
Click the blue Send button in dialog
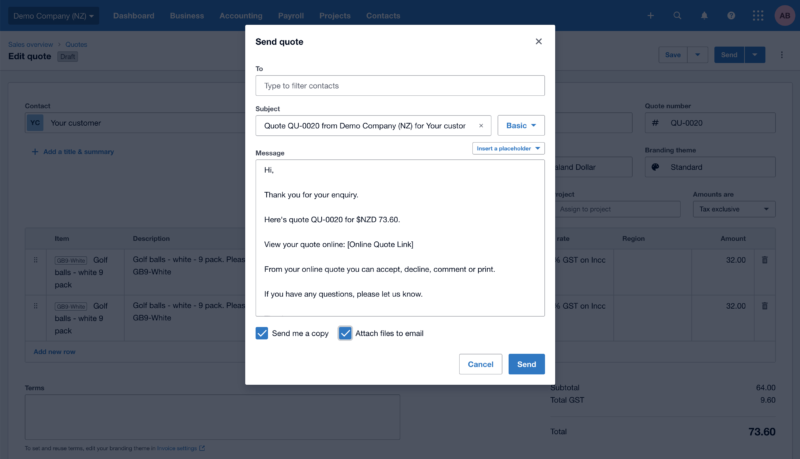[x=526, y=364]
